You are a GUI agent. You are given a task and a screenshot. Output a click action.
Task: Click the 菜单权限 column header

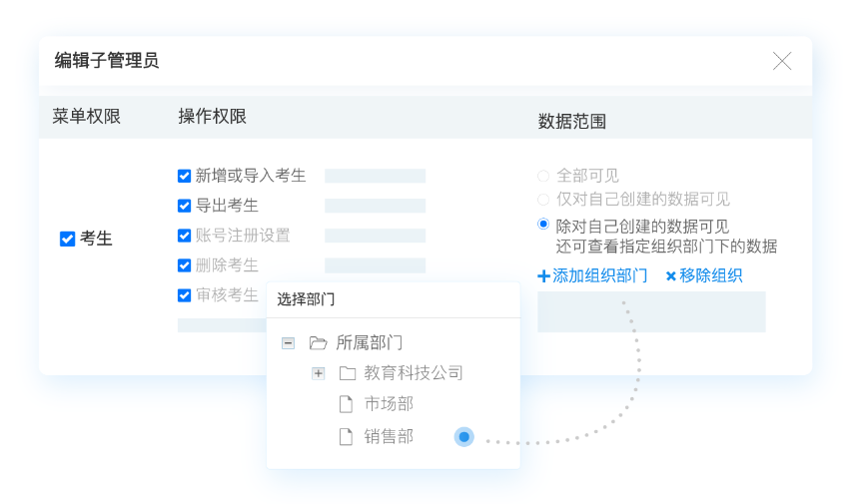86,117
